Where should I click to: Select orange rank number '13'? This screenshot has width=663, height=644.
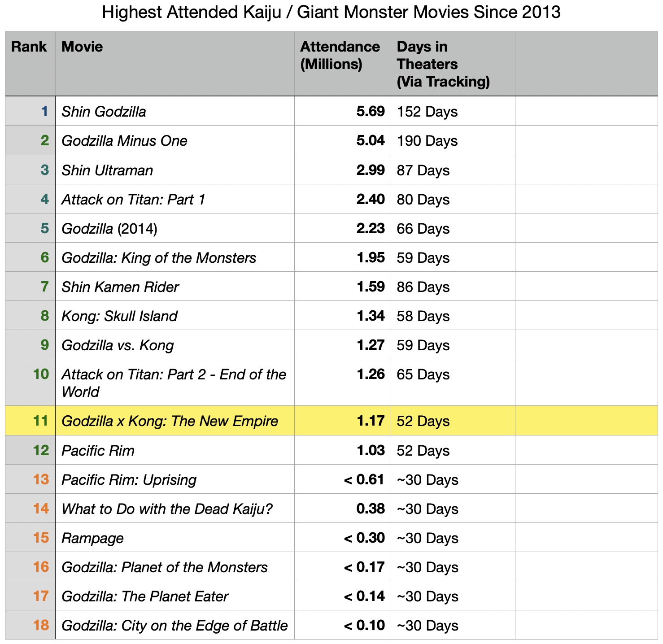[41, 479]
